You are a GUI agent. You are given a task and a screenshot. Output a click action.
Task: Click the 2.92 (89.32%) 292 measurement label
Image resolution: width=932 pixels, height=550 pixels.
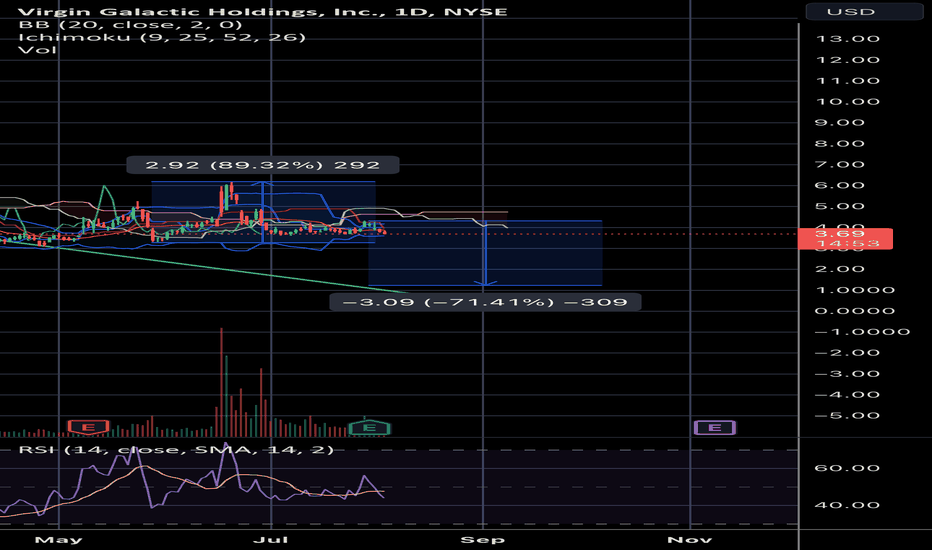pyautogui.click(x=263, y=165)
